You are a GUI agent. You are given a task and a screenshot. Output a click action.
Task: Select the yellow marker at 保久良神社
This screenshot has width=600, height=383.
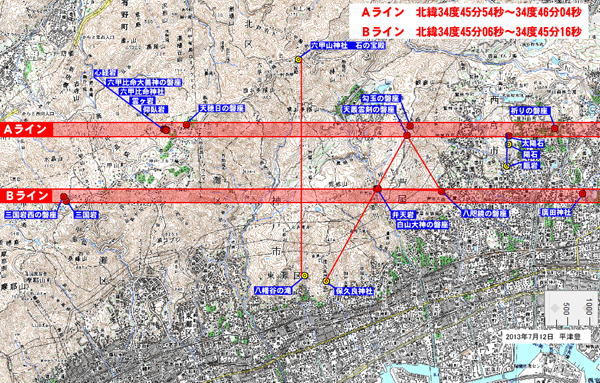326,281
